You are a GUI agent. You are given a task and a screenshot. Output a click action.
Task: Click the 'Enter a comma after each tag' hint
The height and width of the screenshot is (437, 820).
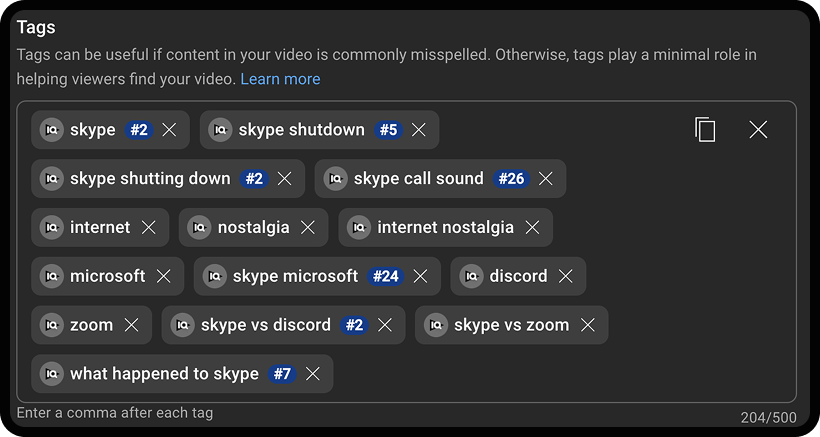click(x=115, y=413)
